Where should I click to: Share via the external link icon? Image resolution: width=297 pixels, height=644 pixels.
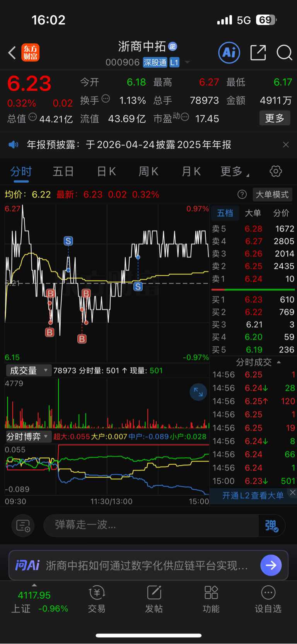point(258,52)
